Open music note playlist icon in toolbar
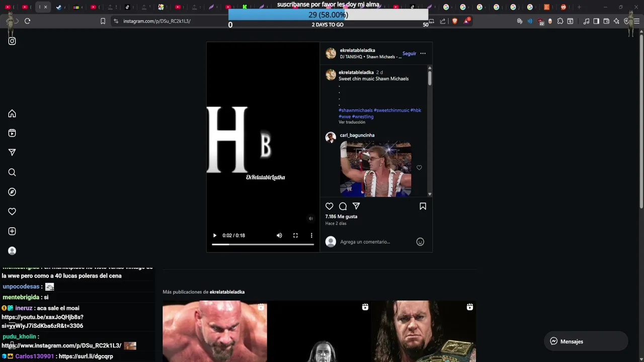The image size is (644, 362). coord(586,21)
